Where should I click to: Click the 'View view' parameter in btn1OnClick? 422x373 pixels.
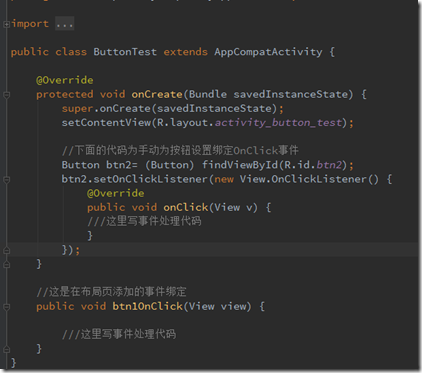(x=218, y=306)
